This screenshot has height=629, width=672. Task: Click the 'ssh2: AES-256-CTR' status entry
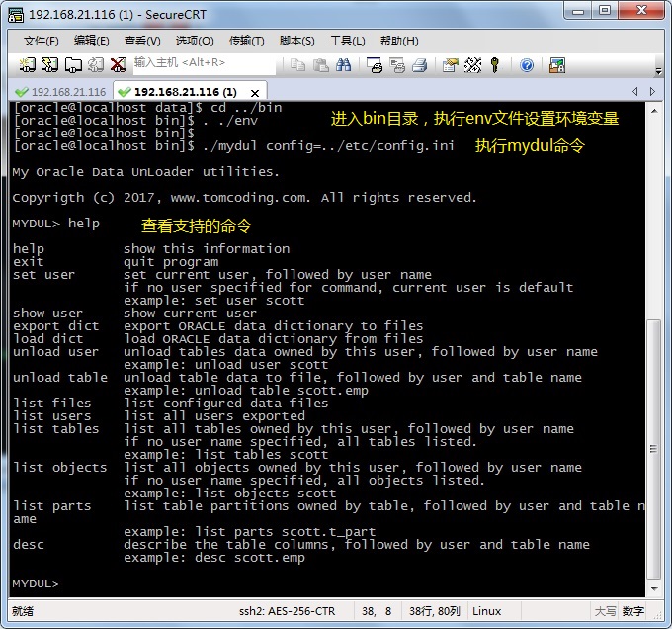click(x=287, y=611)
